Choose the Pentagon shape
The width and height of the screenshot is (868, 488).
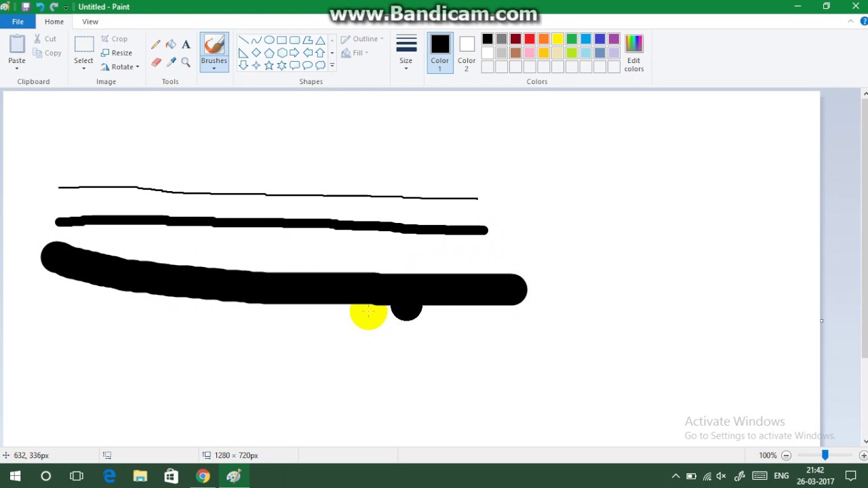pos(269,53)
